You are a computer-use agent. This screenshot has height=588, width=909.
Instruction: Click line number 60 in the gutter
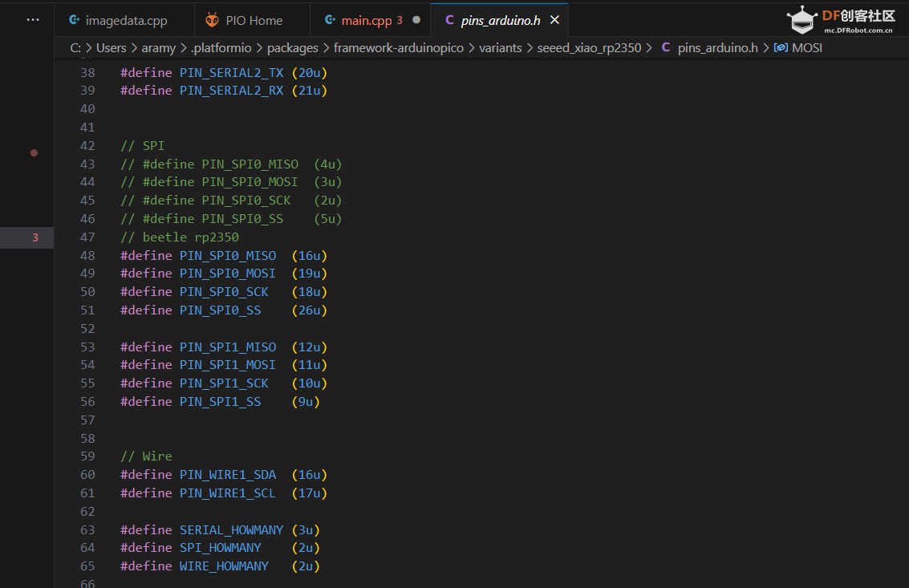pos(87,475)
